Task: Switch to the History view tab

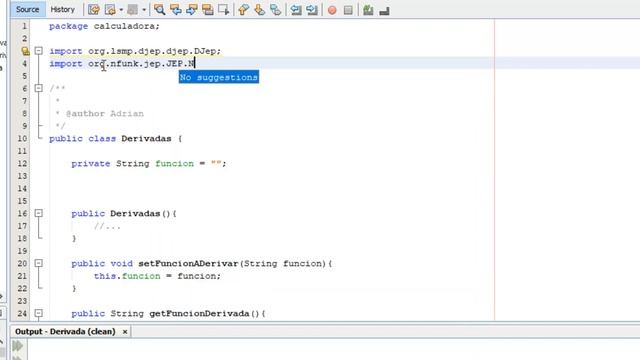Action: pyautogui.click(x=62, y=9)
